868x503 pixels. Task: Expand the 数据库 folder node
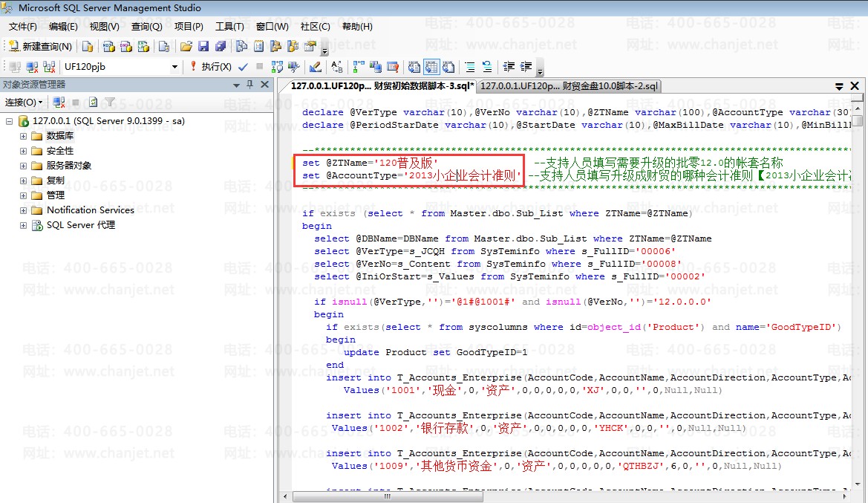tap(23, 136)
